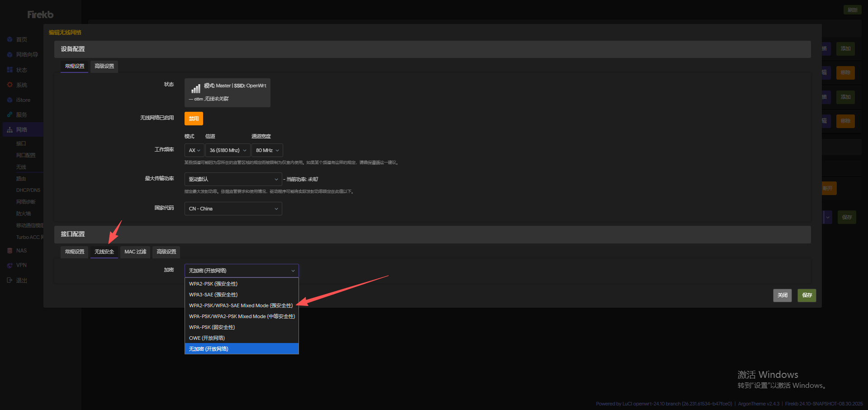
Task: Click the 首页 home sidebar icon
Action: click(x=9, y=40)
